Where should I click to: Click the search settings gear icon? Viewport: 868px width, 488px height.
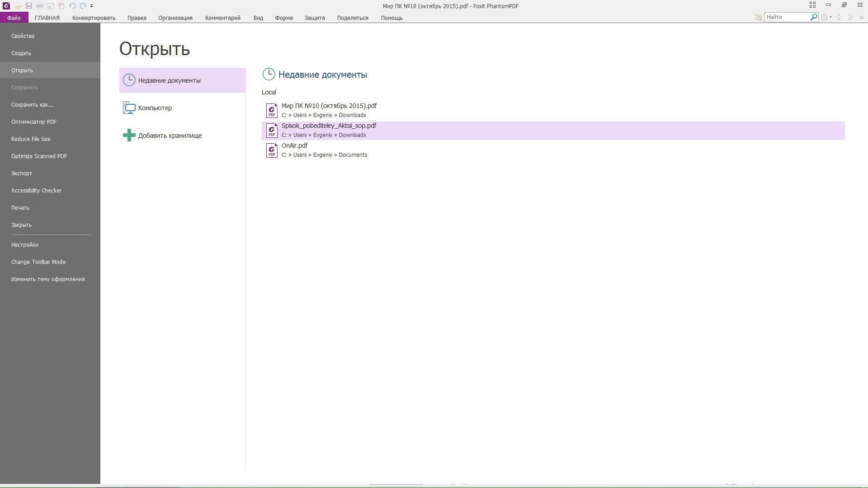tap(824, 17)
